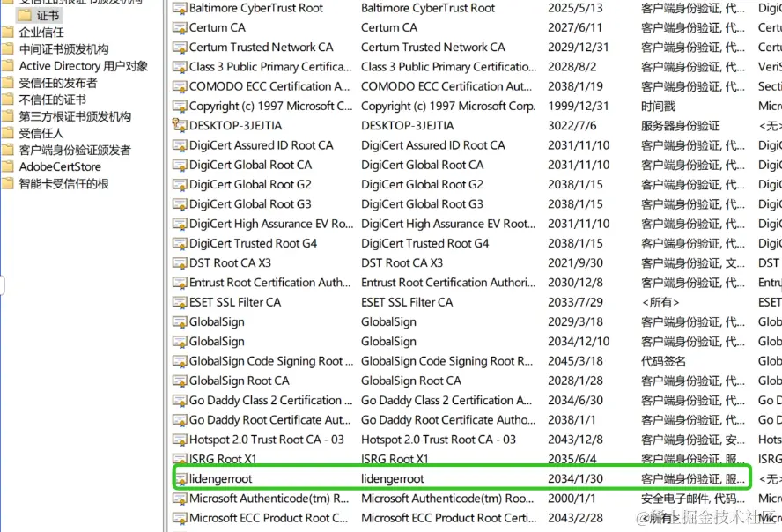Select the 中间证书颁发机构 tree node

(63, 49)
